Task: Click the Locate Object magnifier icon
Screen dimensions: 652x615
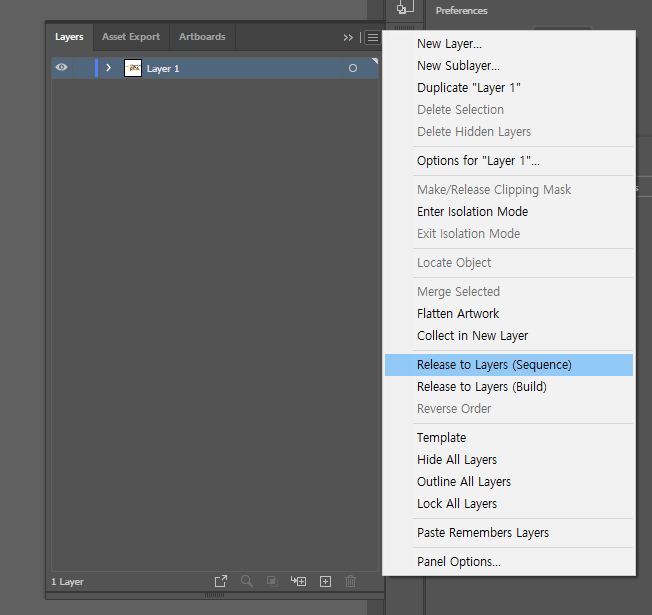Action: pos(247,581)
